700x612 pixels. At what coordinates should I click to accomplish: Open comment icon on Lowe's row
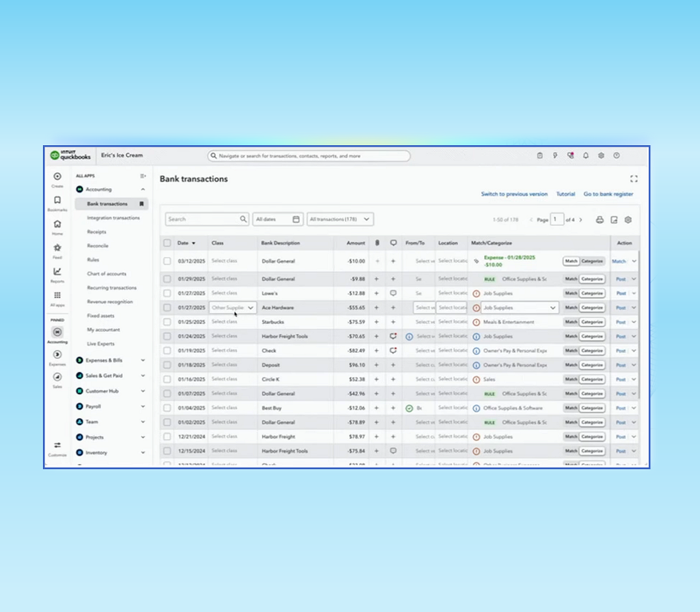(393, 294)
